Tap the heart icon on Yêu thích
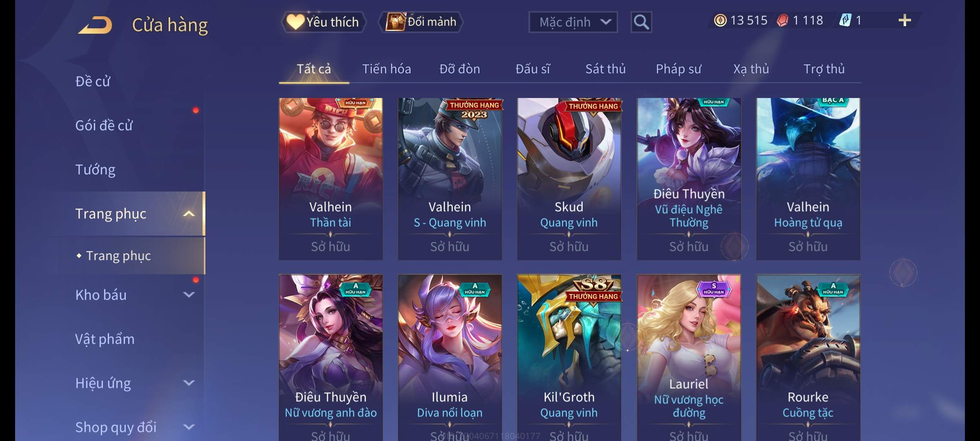 click(295, 22)
